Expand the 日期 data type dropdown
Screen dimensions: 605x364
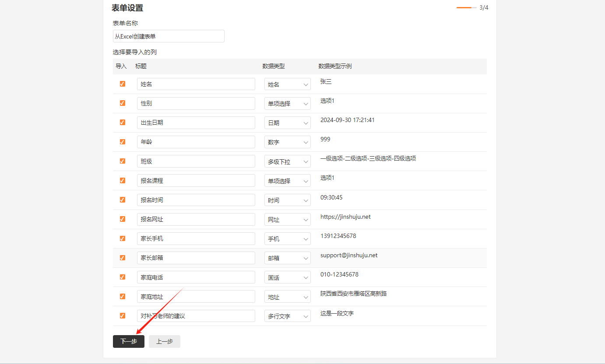(288, 122)
